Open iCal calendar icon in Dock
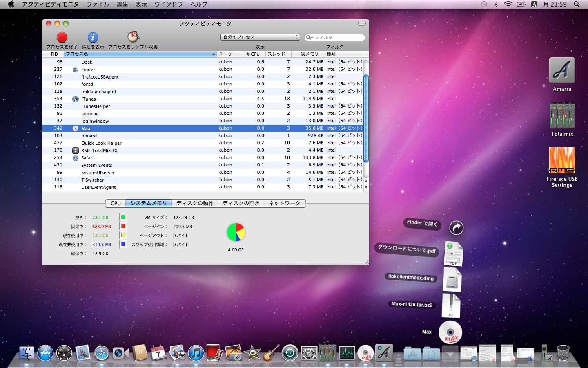 pyautogui.click(x=158, y=353)
